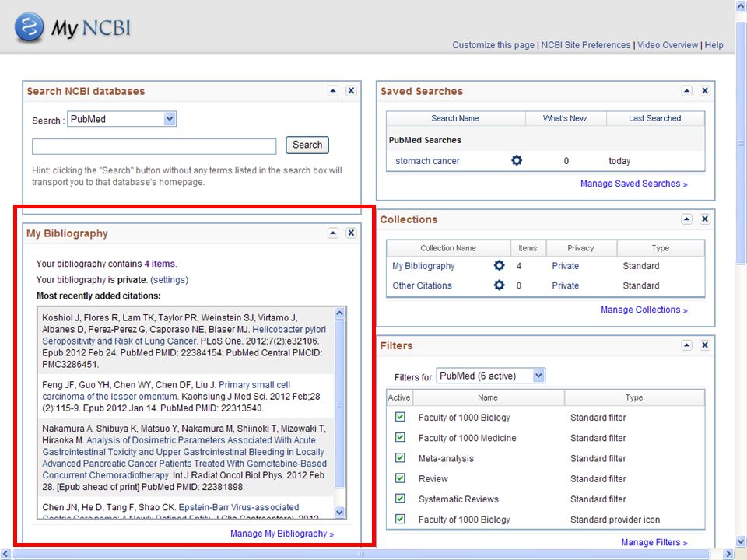The width and height of the screenshot is (747, 560).
Task: Collapse the Search NCBI databases panel
Action: (333, 90)
